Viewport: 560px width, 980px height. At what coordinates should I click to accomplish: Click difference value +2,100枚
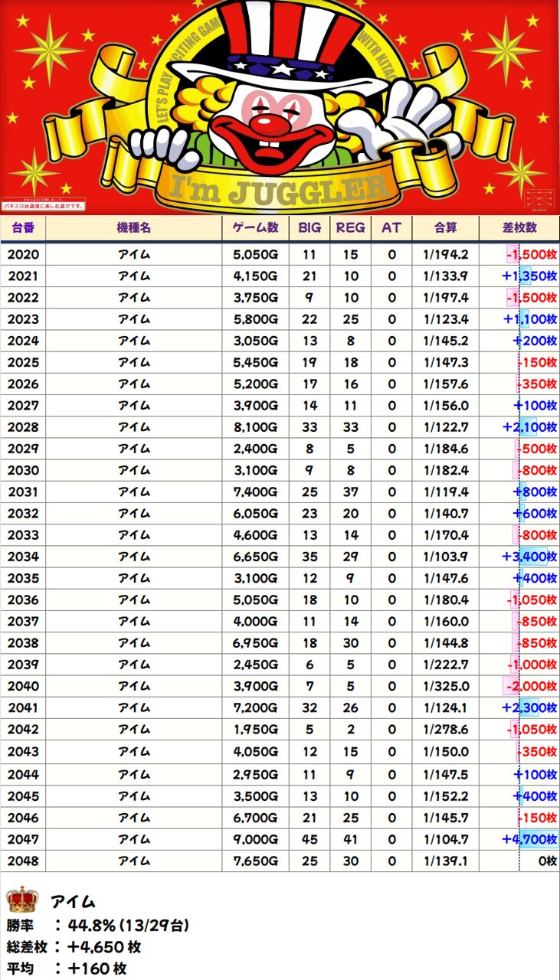[530, 427]
